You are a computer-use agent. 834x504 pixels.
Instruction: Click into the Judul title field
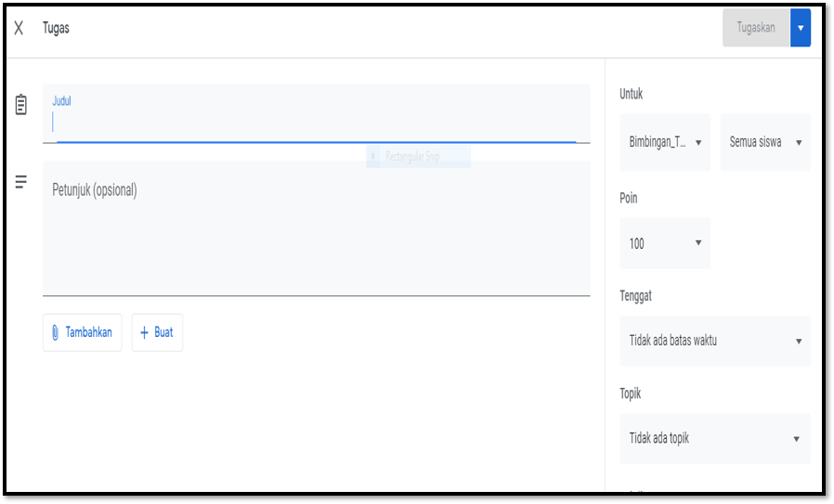tap(317, 114)
